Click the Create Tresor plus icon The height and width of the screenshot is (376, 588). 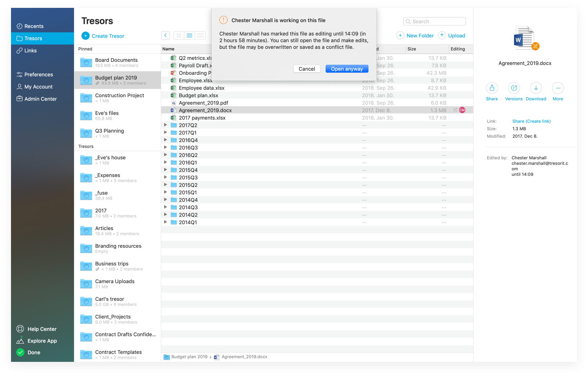(85, 36)
